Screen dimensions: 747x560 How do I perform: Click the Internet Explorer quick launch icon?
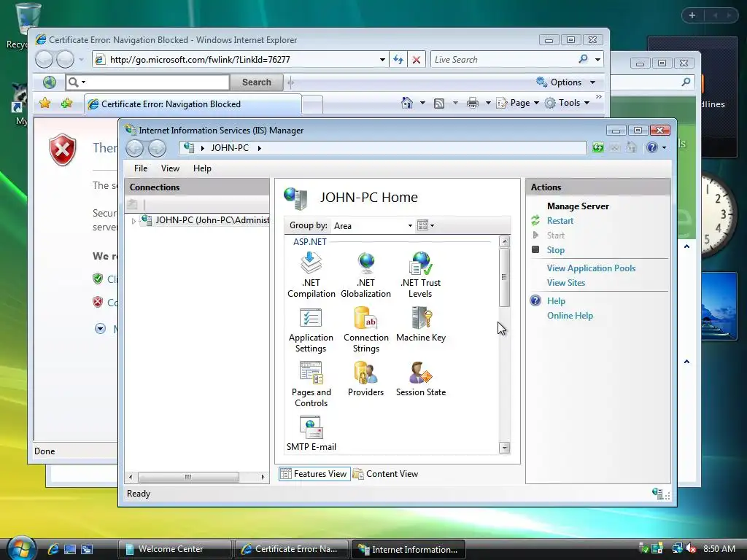click(x=53, y=549)
